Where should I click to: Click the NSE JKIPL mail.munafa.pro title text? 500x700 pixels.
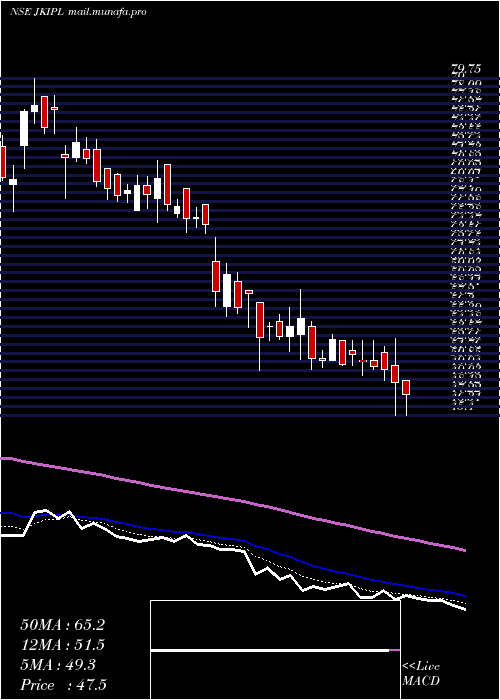[x=78, y=12]
